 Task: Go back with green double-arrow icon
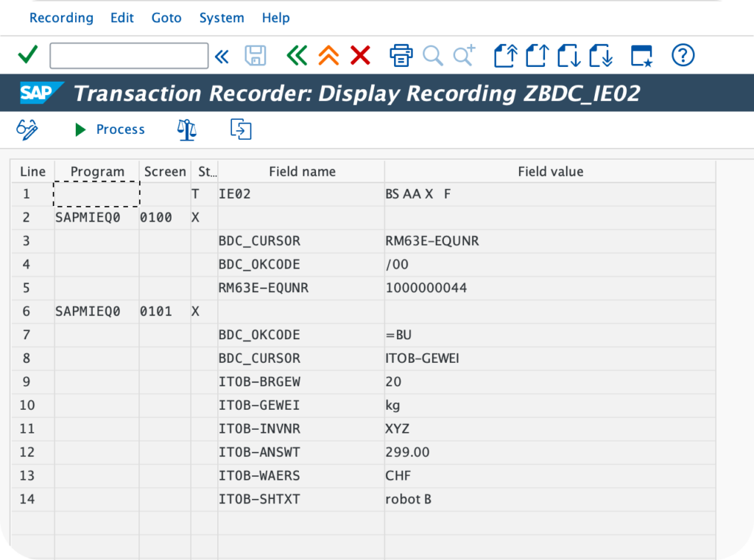[297, 55]
